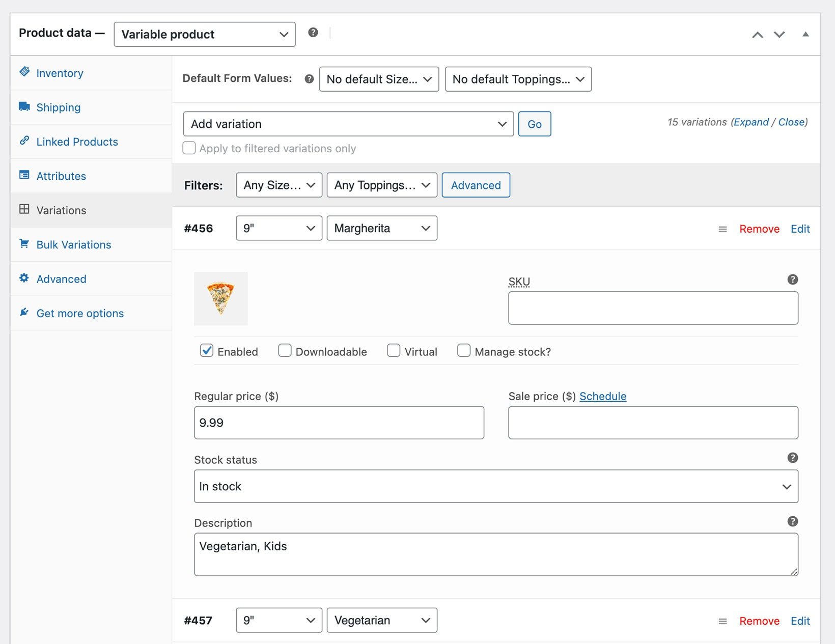Image resolution: width=835 pixels, height=644 pixels.
Task: Click the drag handle for variation #456
Action: point(722,229)
